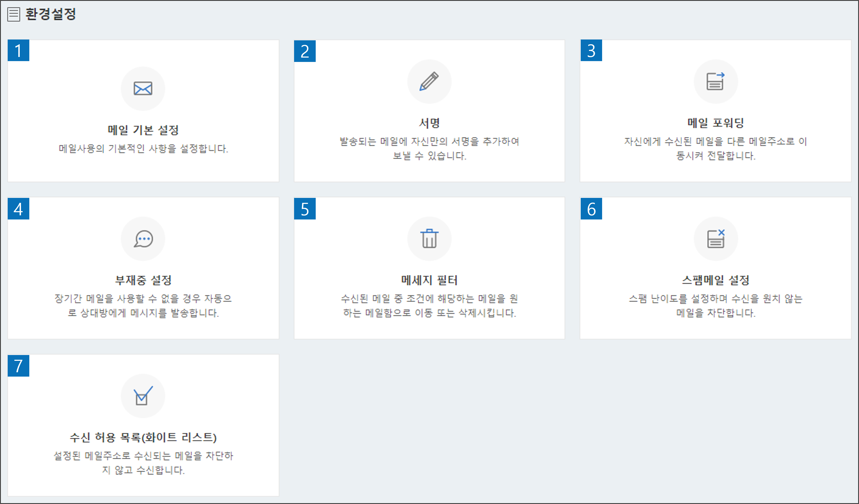Open 수신 허용 목록(화이트 리스트) title
This screenshot has height=504, width=859.
[143, 437]
